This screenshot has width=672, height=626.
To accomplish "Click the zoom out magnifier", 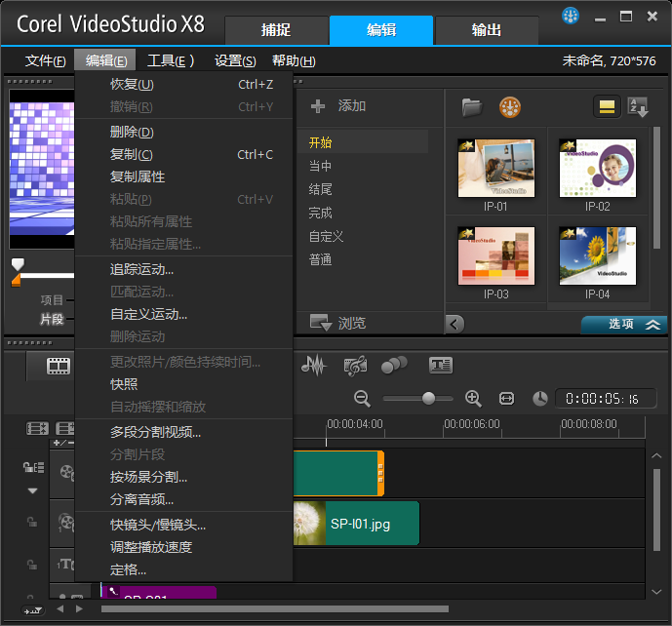I will [x=362, y=399].
